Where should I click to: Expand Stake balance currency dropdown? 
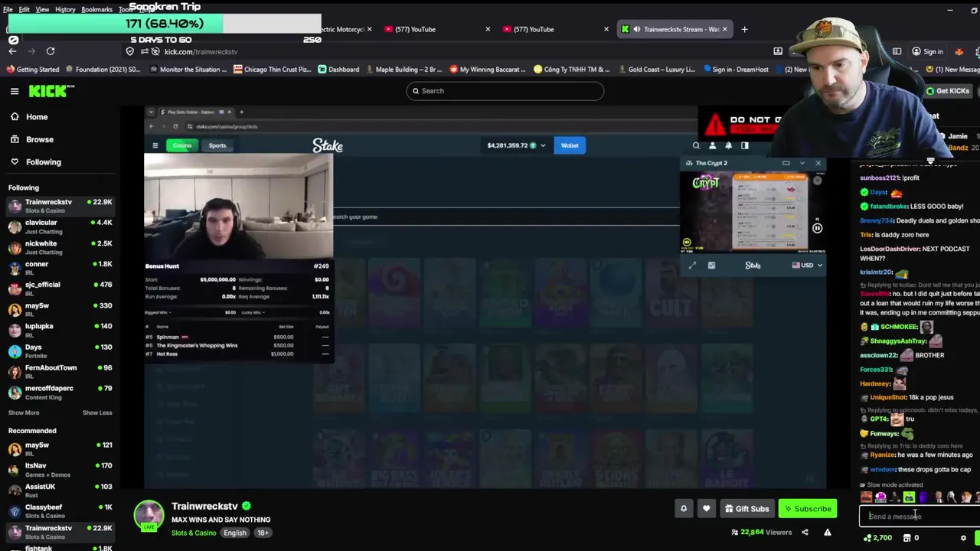543,145
